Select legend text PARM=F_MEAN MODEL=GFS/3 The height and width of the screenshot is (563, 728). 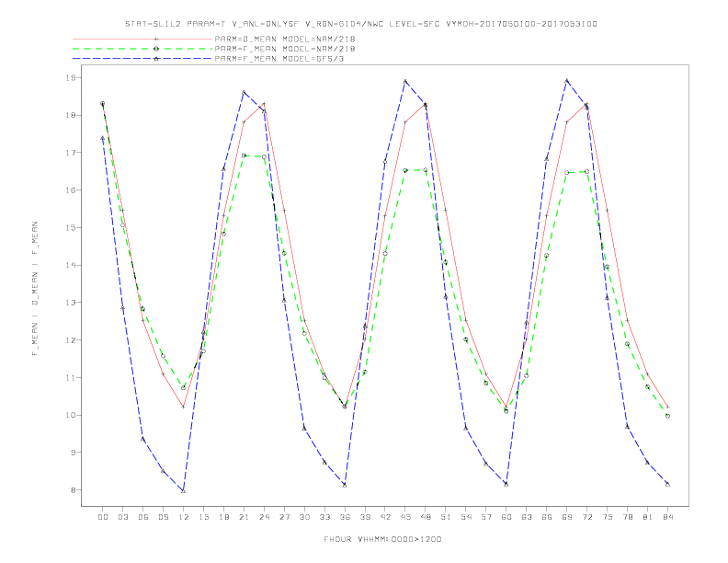coord(279,59)
